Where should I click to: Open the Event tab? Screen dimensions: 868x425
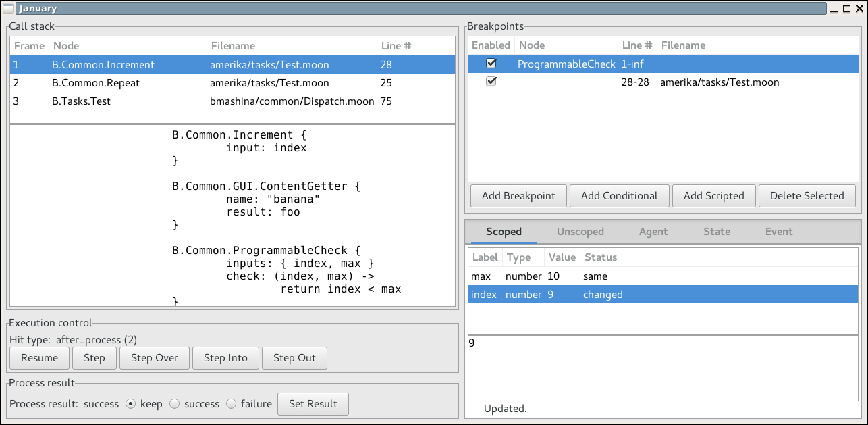pyautogui.click(x=778, y=231)
